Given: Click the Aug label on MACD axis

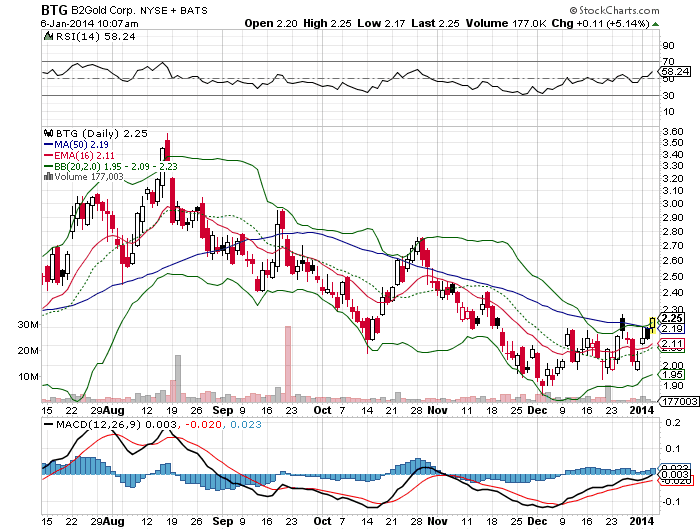Looking at the screenshot, I should [113, 521].
